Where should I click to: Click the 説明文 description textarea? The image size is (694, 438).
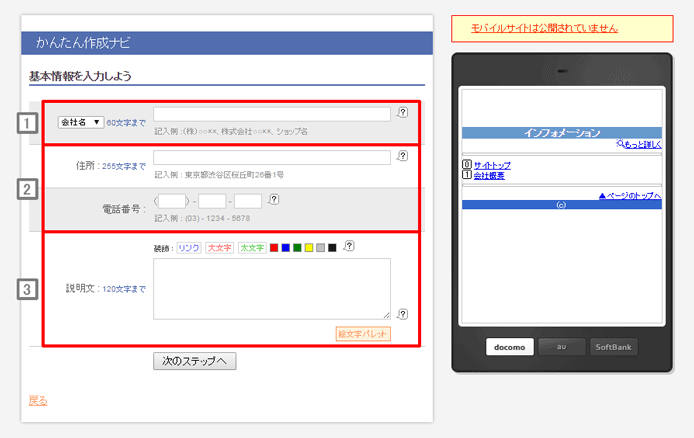coord(271,289)
